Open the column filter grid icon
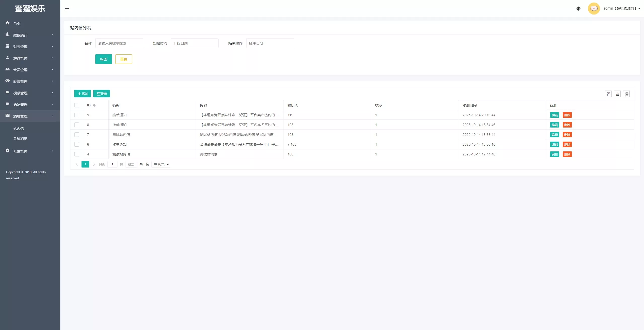 pos(608,94)
